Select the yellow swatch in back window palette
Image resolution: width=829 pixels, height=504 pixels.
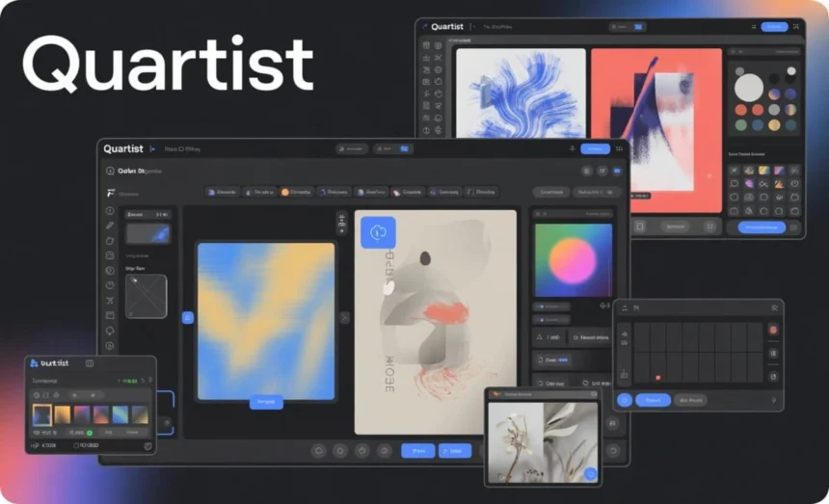point(774,125)
